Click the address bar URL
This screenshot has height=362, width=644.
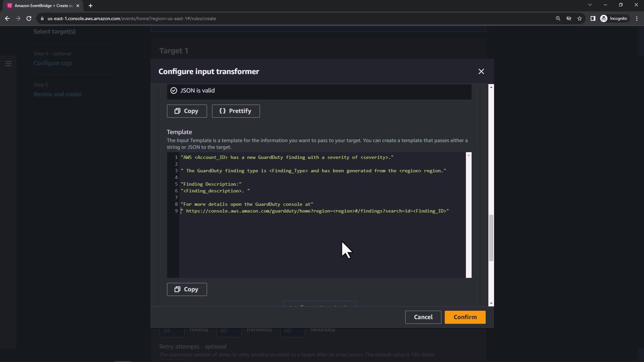tap(131, 18)
